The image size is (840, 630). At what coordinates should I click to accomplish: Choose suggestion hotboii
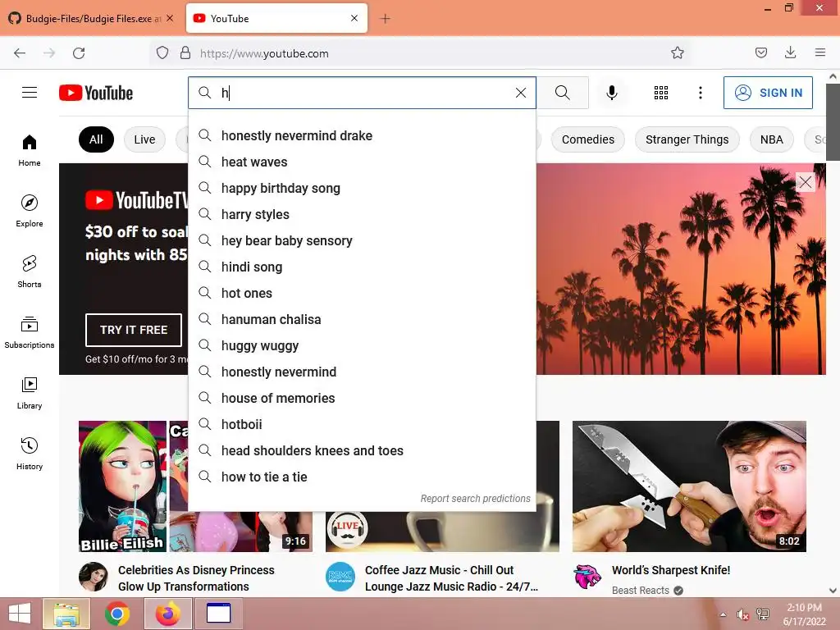click(362, 424)
